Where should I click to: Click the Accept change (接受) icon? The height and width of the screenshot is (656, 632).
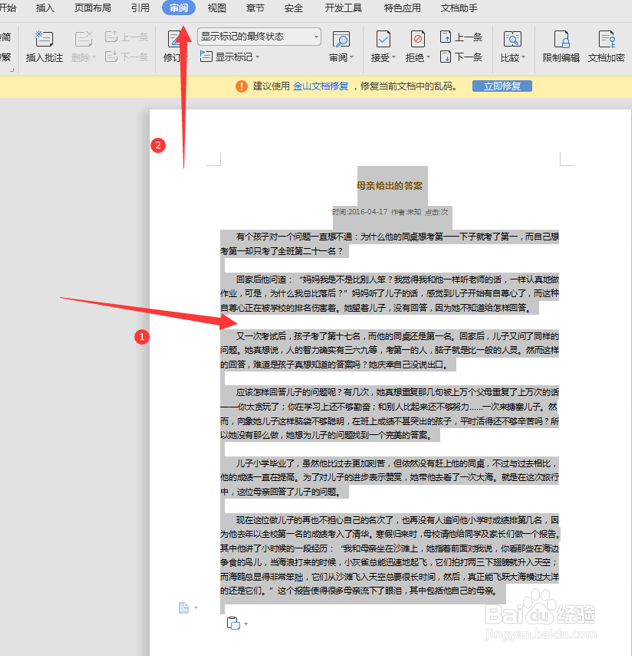tap(383, 39)
